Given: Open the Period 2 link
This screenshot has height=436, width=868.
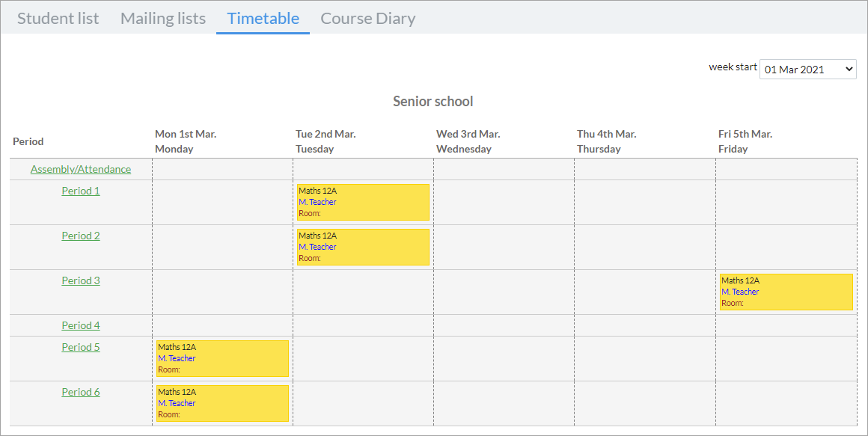Looking at the screenshot, I should pyautogui.click(x=81, y=236).
